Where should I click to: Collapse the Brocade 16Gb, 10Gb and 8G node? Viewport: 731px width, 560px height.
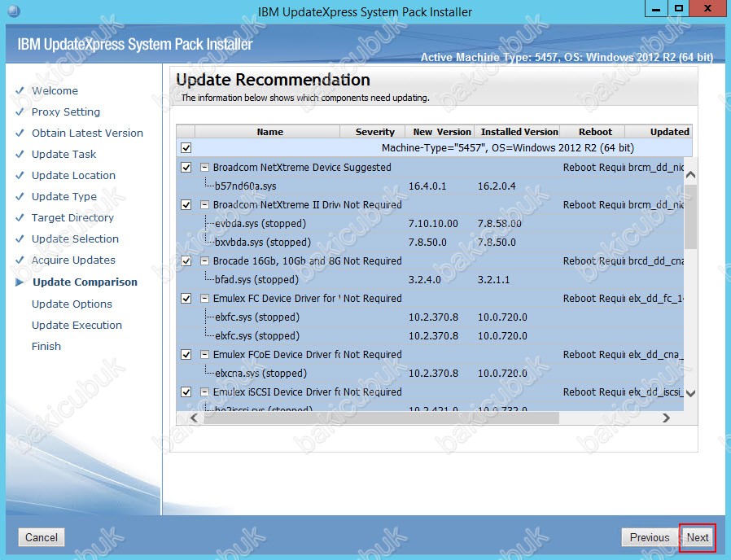(x=204, y=260)
